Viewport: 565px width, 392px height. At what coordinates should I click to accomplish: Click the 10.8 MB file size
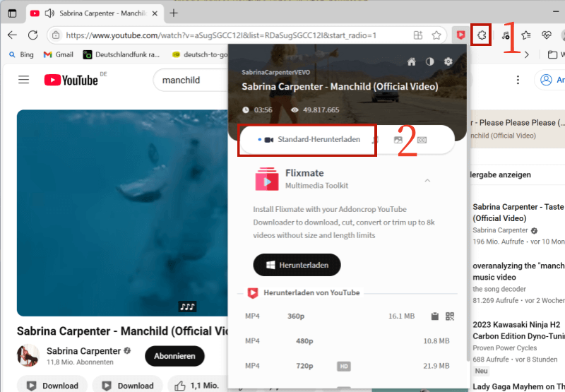[x=436, y=341]
